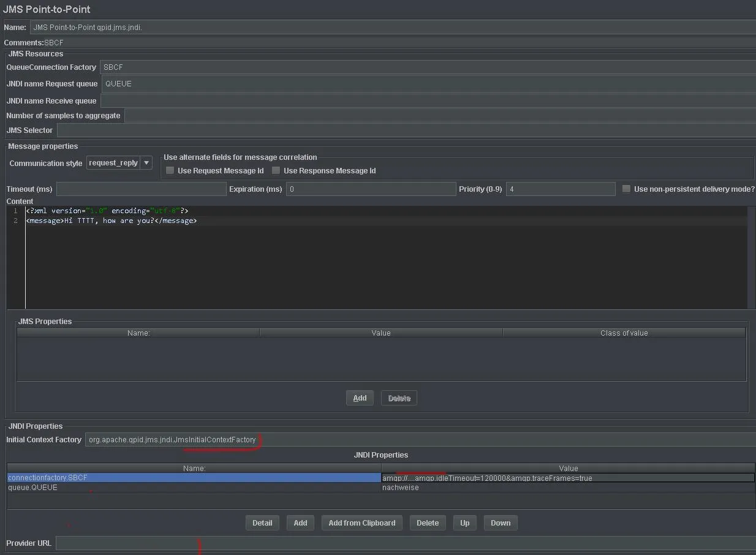Click the Up button
Image resolution: width=756 pixels, height=555 pixels.
coord(465,523)
